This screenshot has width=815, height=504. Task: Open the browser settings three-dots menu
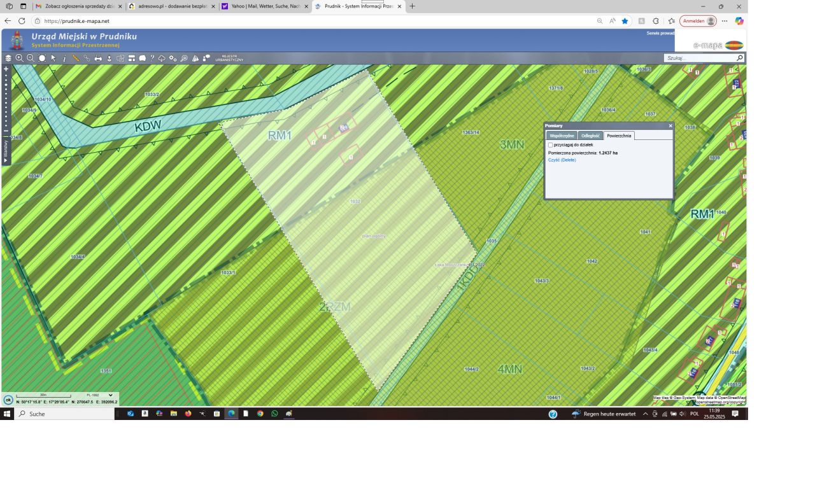[x=725, y=21]
